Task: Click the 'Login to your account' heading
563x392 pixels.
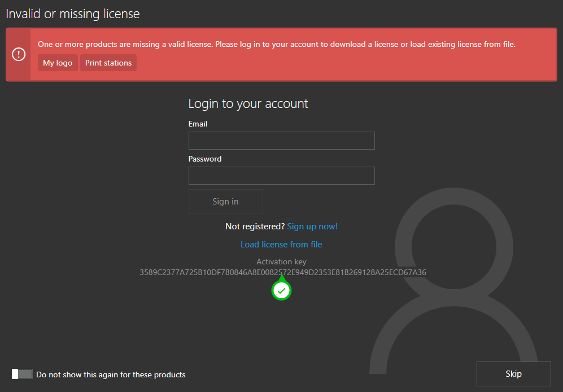Action: pyautogui.click(x=248, y=104)
